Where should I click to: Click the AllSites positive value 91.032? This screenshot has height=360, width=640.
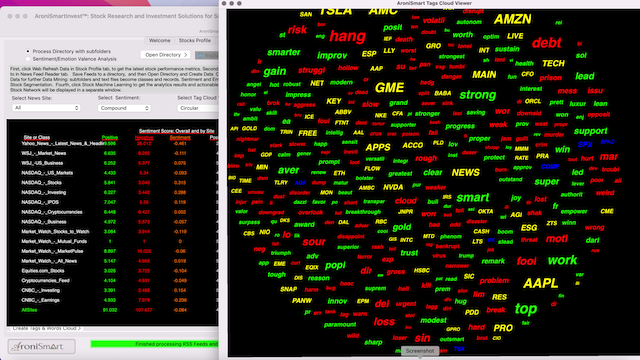pos(110,310)
